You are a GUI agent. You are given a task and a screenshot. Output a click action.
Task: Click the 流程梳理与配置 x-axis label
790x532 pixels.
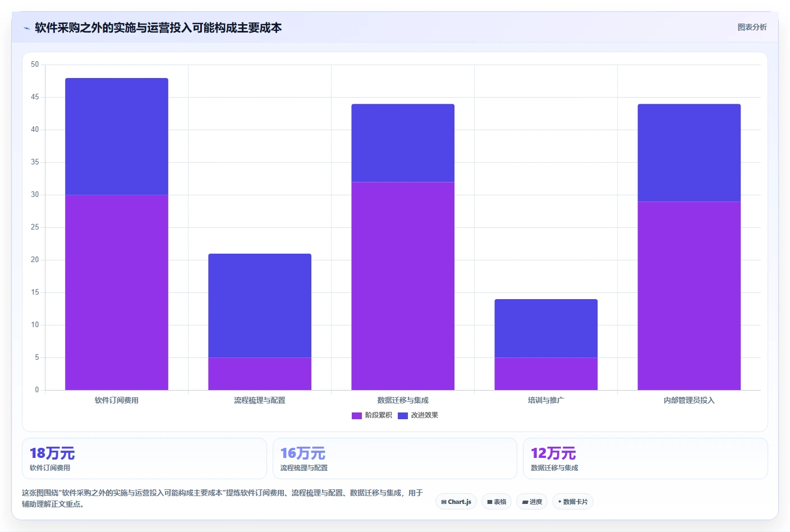point(260,400)
